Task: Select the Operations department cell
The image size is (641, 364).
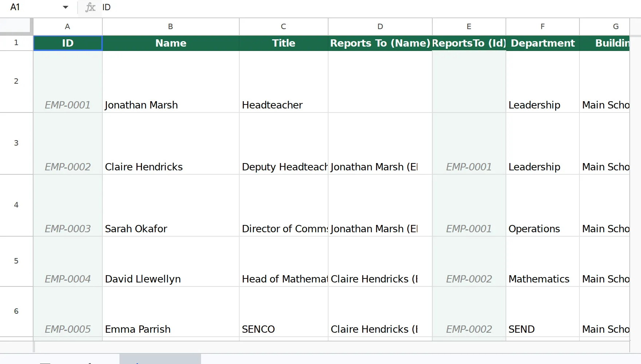Action: [x=543, y=205]
